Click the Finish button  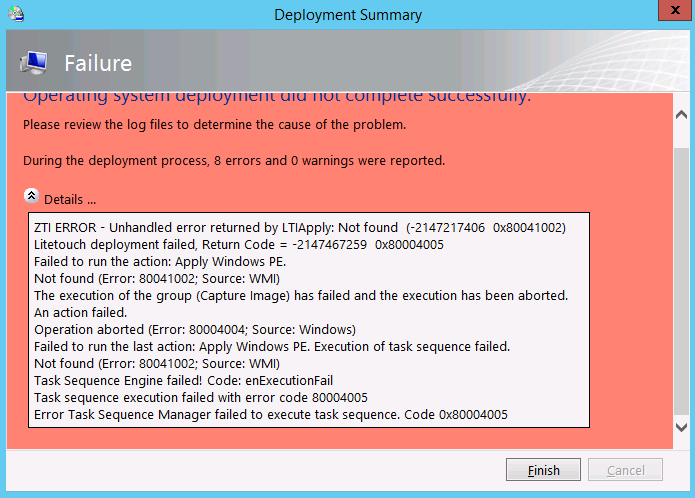[x=543, y=470]
